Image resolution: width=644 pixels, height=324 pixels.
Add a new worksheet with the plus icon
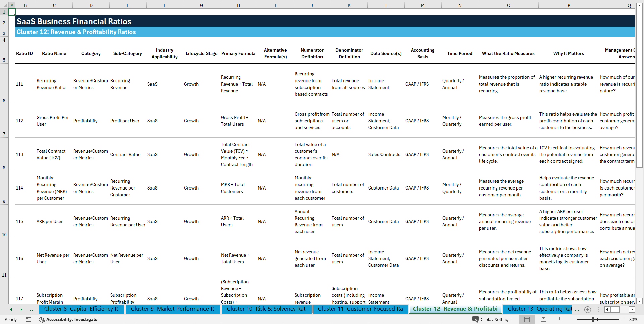[x=587, y=309]
